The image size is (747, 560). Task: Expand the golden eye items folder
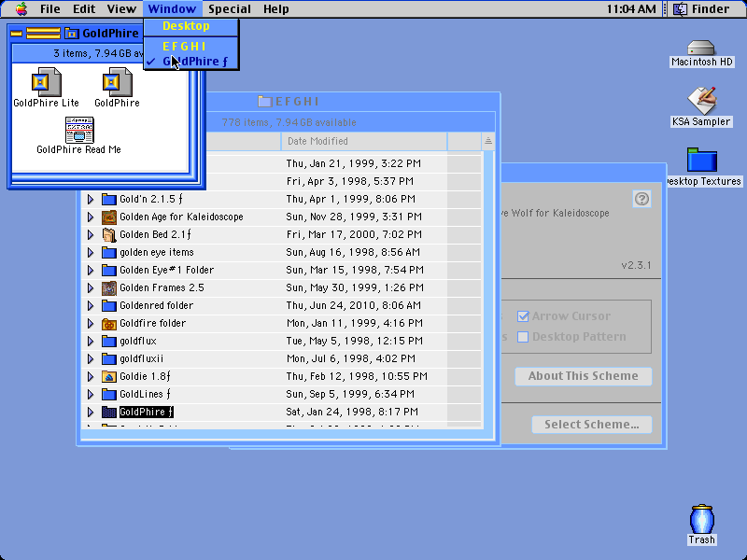[x=91, y=252]
